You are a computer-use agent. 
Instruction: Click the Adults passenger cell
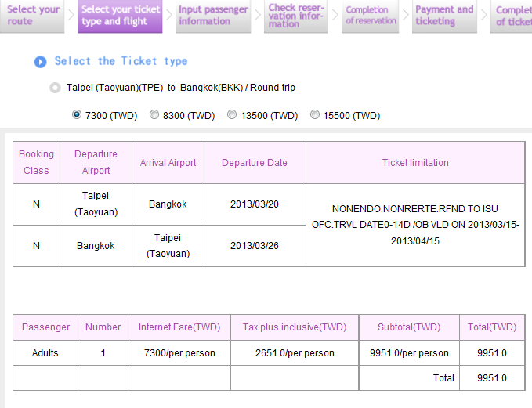click(45, 353)
